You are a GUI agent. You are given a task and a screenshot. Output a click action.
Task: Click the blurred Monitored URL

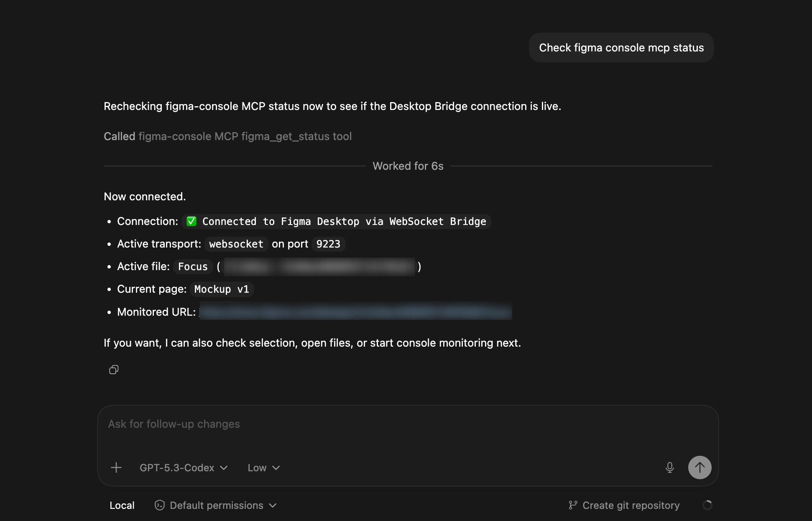point(355,312)
